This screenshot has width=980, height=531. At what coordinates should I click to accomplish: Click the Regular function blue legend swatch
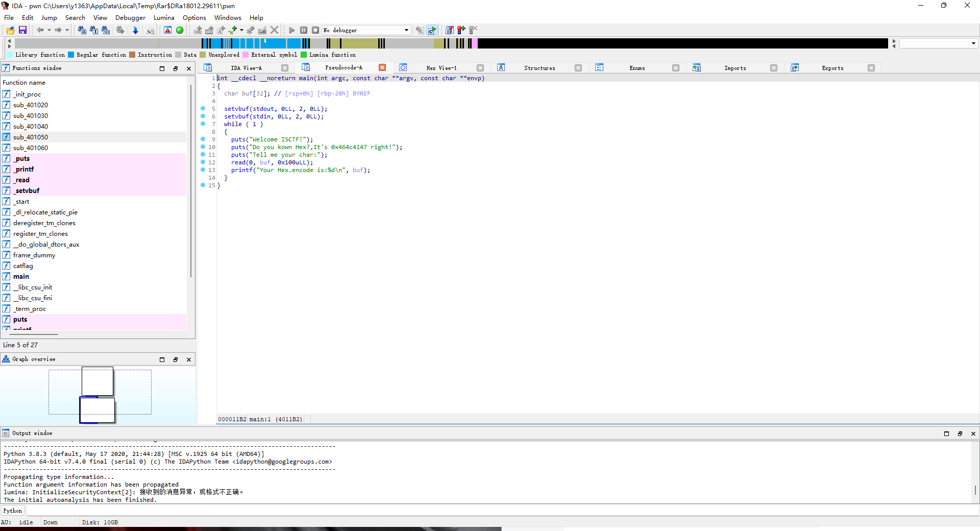click(x=71, y=55)
